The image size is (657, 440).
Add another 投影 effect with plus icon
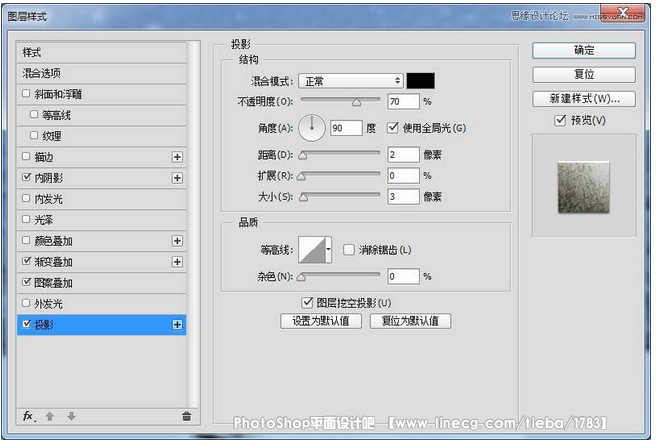coord(177,324)
